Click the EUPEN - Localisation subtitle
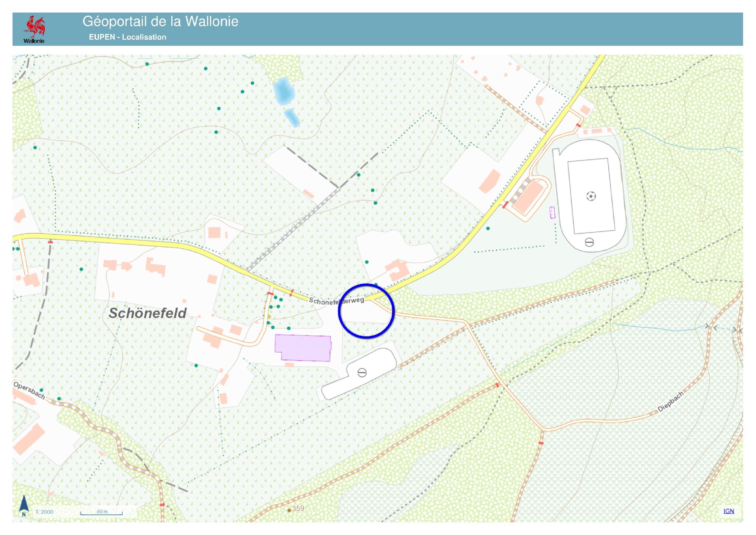This screenshot has height=535, width=756. (127, 37)
